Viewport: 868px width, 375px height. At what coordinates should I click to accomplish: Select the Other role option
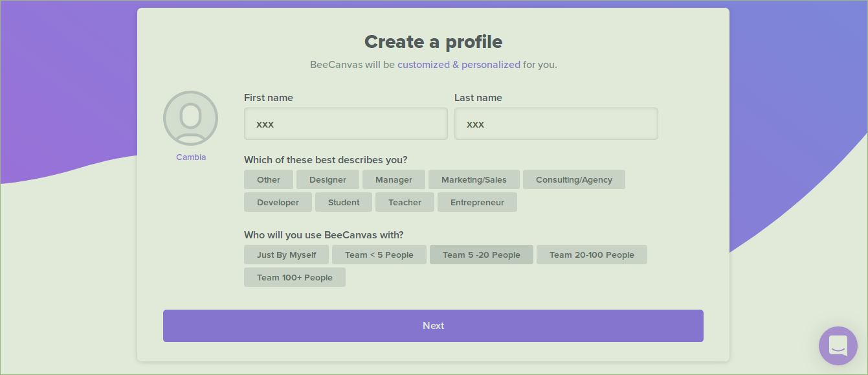pos(269,179)
